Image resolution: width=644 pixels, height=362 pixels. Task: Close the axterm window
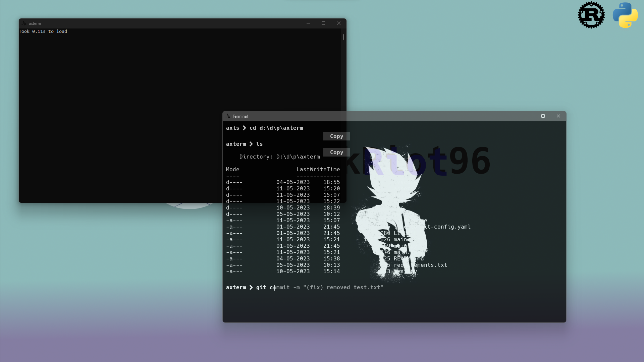pyautogui.click(x=339, y=23)
